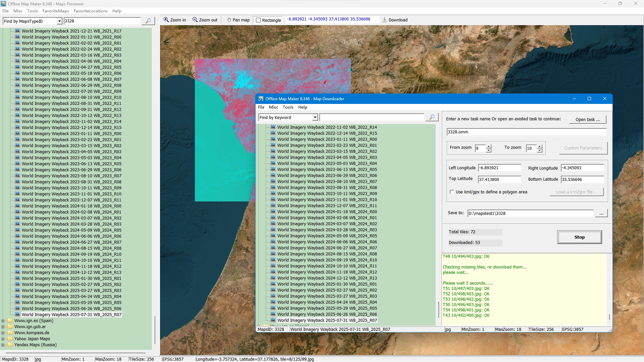The image size is (644, 362).
Task: Select the Rectangle selection tool
Action: pos(258,20)
